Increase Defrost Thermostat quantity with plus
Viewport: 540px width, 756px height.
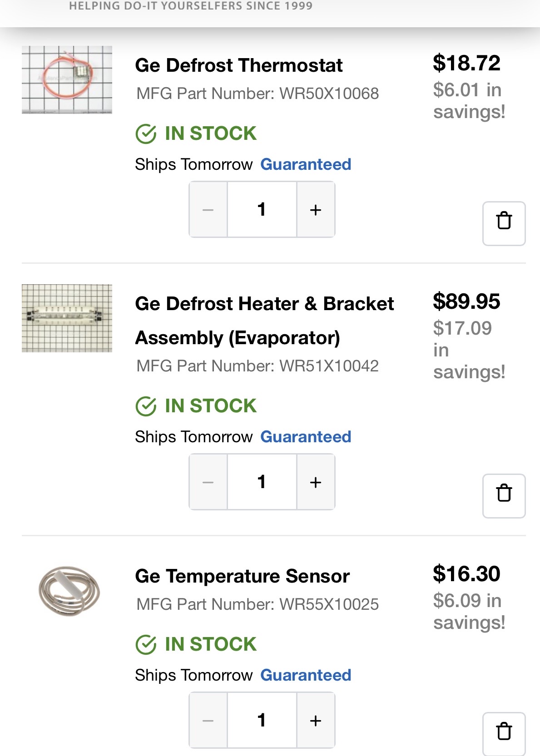pyautogui.click(x=316, y=210)
